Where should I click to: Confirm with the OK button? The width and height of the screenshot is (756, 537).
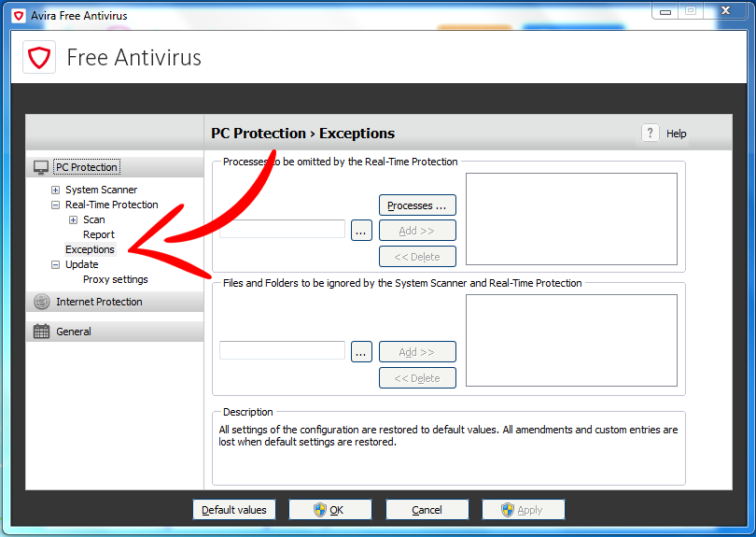[330, 510]
